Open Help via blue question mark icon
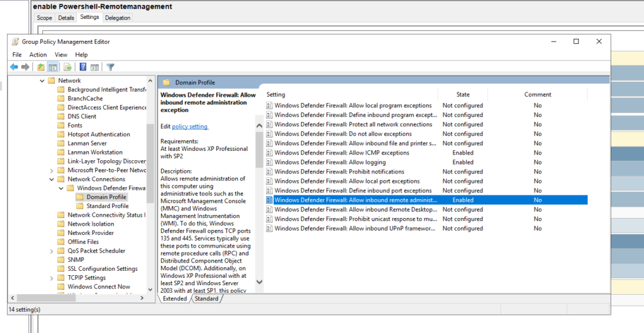 (x=83, y=67)
